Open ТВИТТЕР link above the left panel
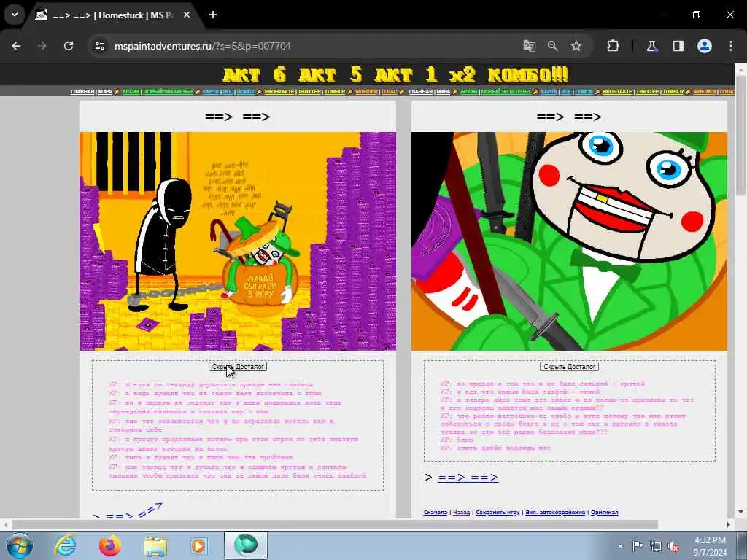Screen dimensions: 747x560 tap(310, 91)
